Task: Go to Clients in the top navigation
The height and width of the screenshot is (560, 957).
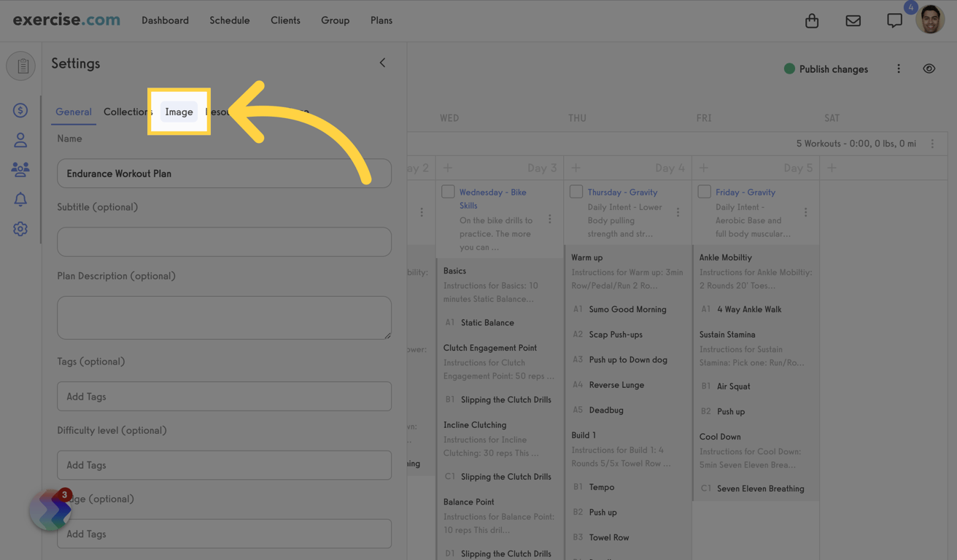Action: [285, 20]
